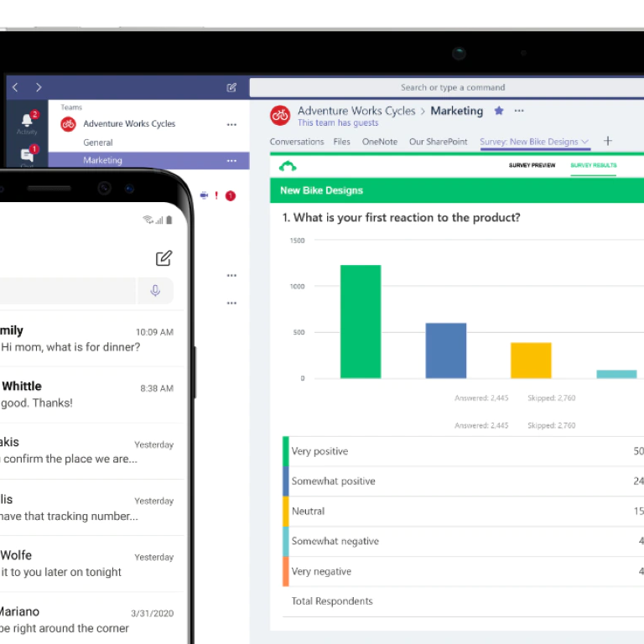Click 'This team has guests' link
This screenshot has width=644, height=644.
338,122
